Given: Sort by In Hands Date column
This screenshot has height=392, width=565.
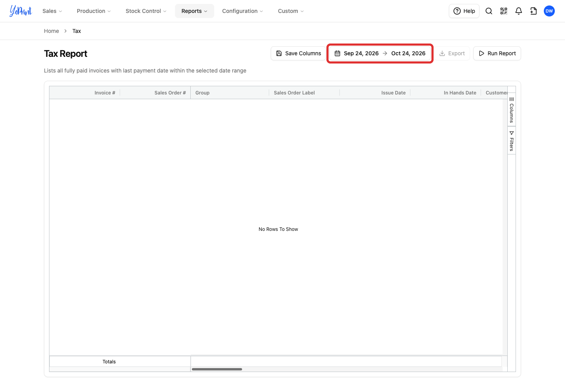Looking at the screenshot, I should (x=445, y=93).
